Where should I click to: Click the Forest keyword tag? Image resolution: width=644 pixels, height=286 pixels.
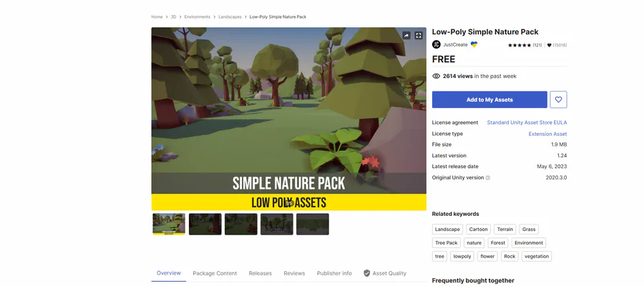[x=498, y=243]
